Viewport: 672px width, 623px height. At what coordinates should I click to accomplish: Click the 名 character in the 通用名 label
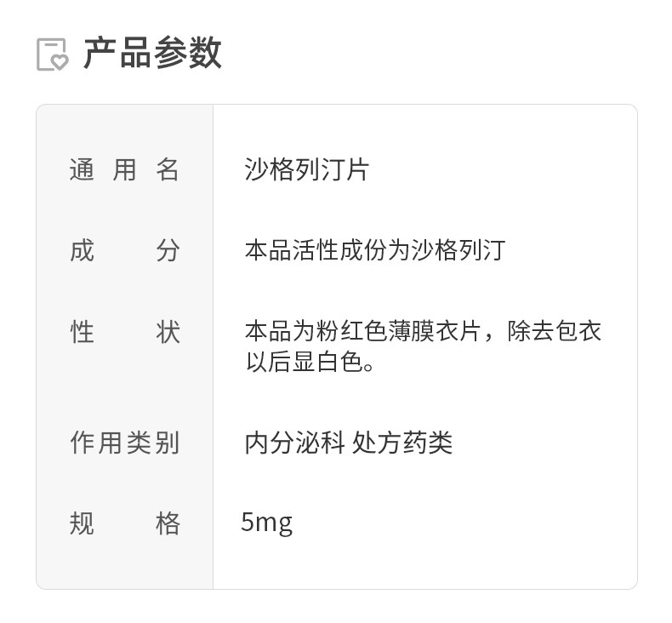pos(168,169)
